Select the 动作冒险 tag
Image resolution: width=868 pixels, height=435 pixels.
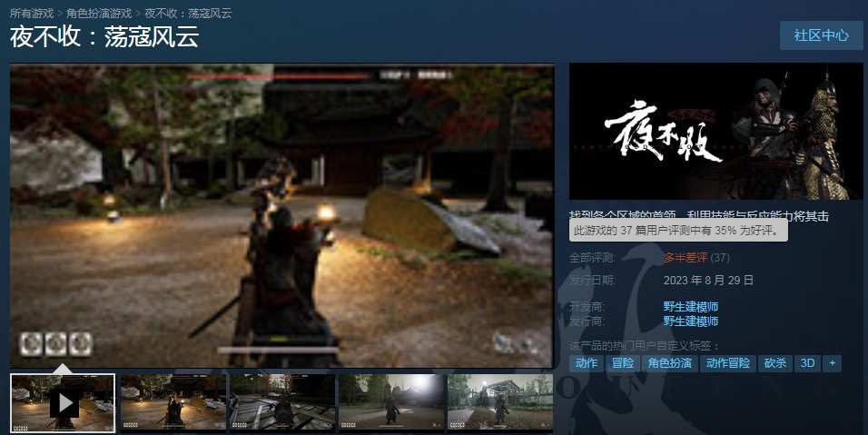[728, 363]
